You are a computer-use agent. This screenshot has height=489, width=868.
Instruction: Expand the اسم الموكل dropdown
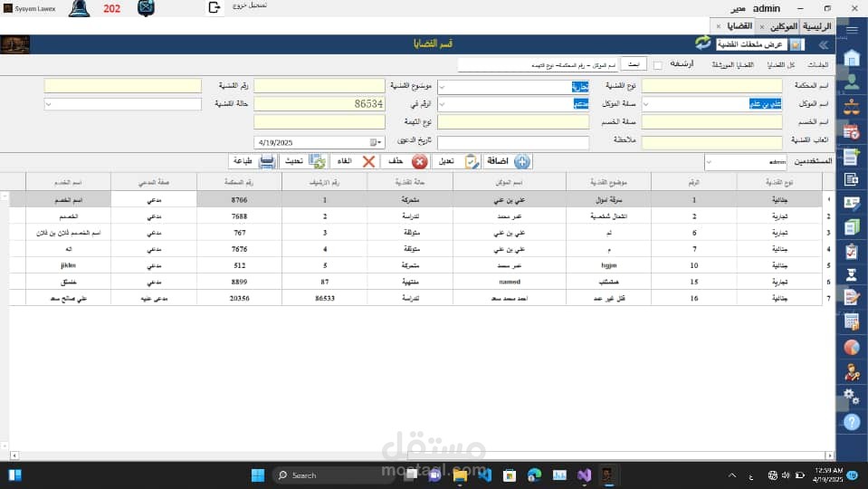646,104
